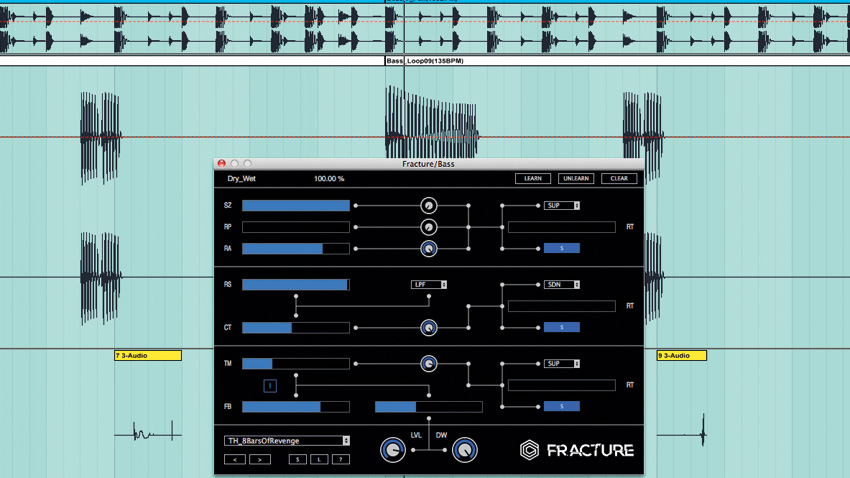Toggle the S sync button in delay section

pyautogui.click(x=562, y=406)
